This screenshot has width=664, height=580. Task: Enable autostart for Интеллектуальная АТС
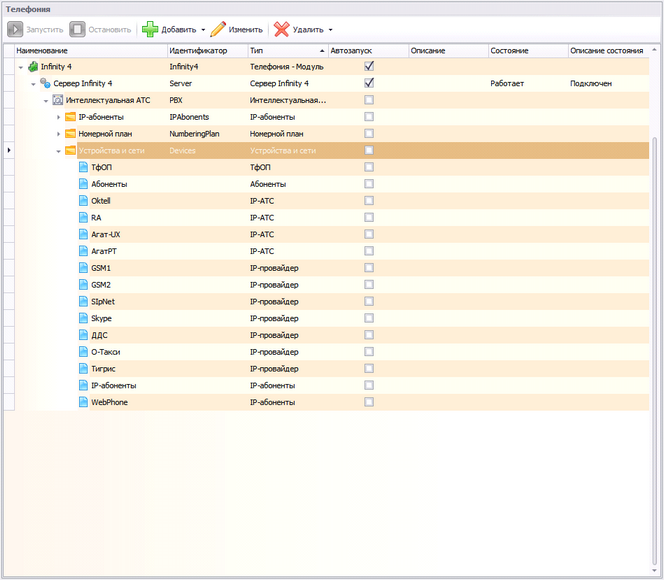coord(369,100)
